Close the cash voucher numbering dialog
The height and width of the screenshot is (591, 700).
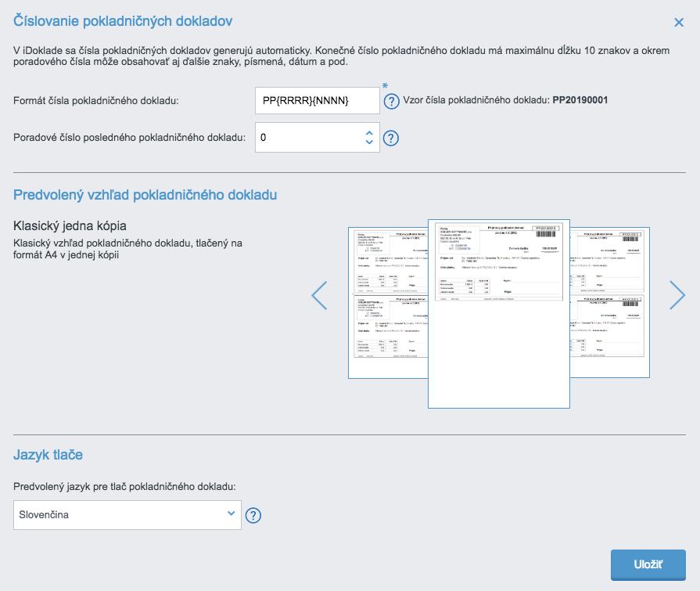(679, 23)
